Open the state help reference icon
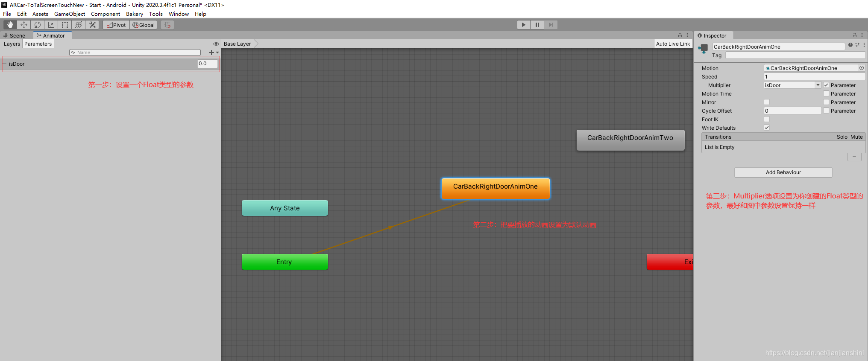 (850, 44)
